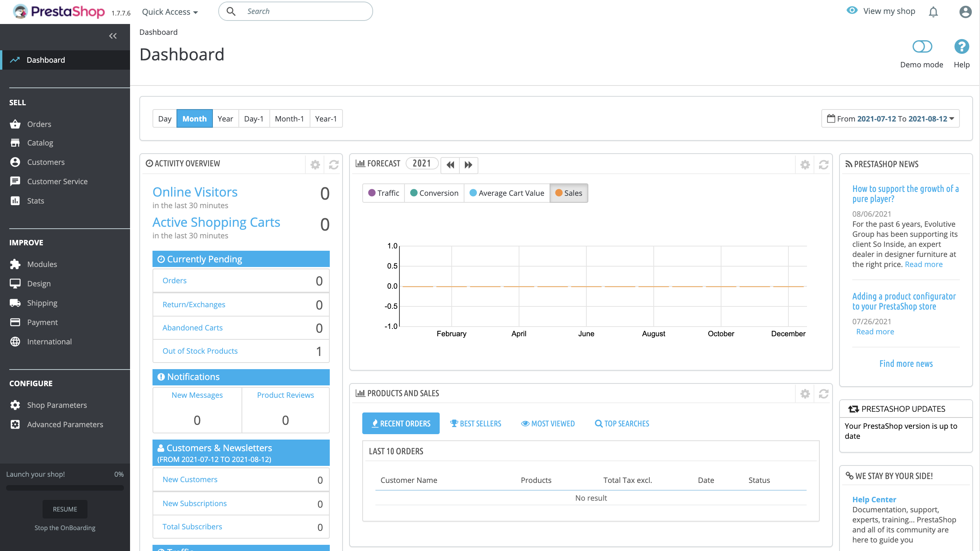Image resolution: width=980 pixels, height=551 pixels.
Task: Open Advanced Parameters settings icon
Action: click(x=15, y=424)
